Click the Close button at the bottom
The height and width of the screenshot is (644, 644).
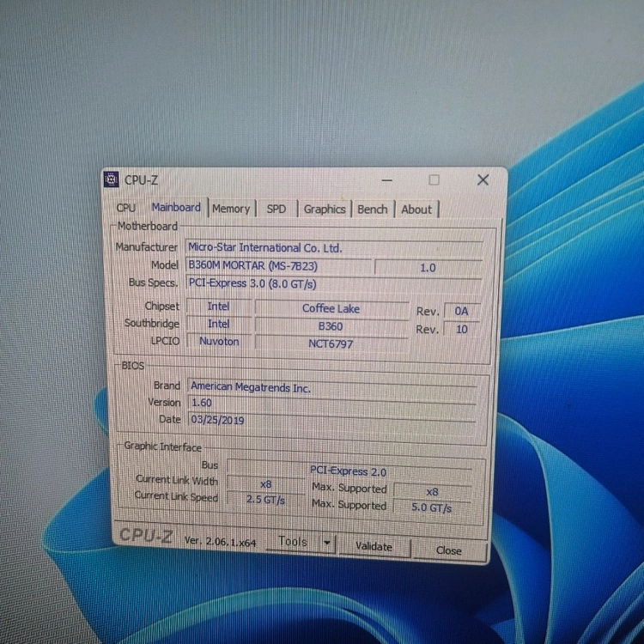pyautogui.click(x=449, y=550)
